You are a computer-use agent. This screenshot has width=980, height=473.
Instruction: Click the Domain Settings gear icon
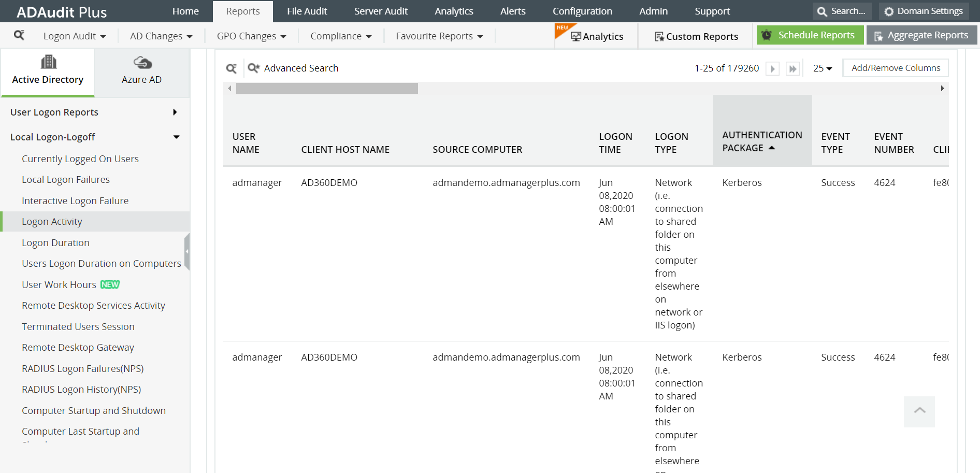click(x=889, y=11)
